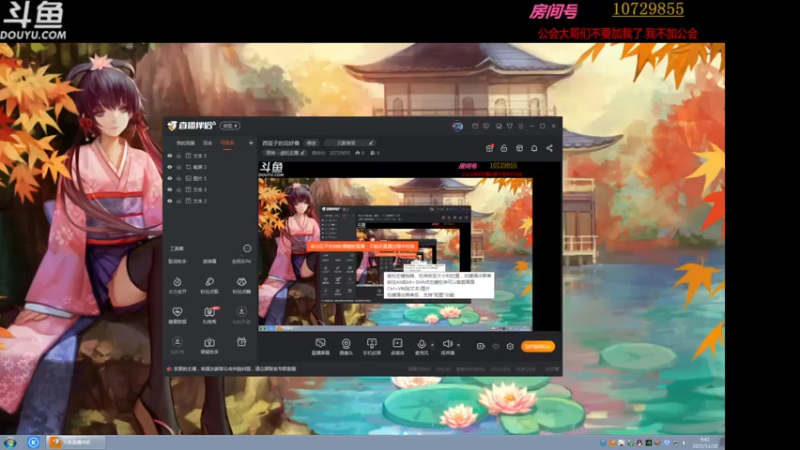Open the heart-rate health data tool
Image resolution: width=800 pixels, height=450 pixels.
177,315
